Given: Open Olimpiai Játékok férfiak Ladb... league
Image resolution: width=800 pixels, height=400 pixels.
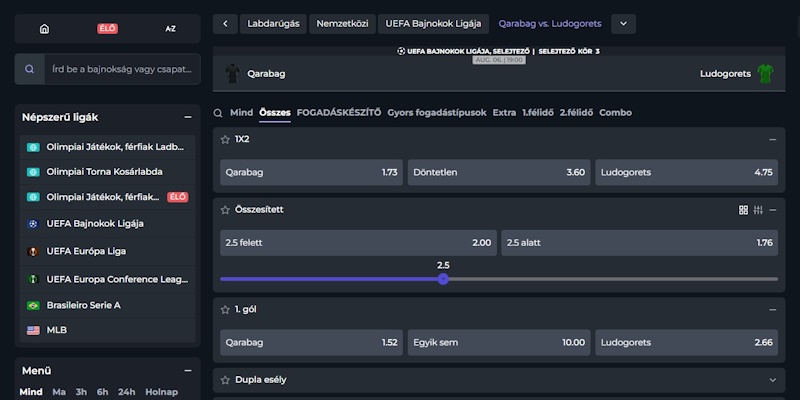Looking at the screenshot, I should point(108,147).
